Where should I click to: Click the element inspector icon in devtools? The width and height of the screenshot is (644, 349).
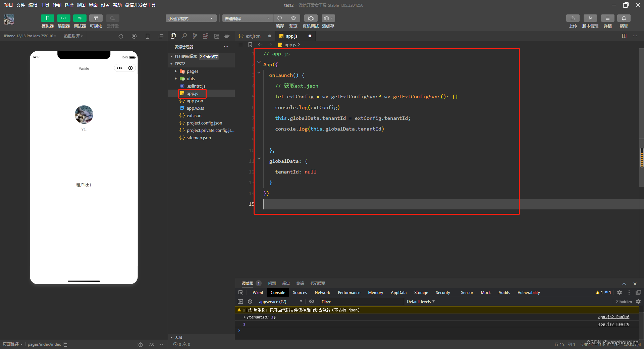point(240,293)
